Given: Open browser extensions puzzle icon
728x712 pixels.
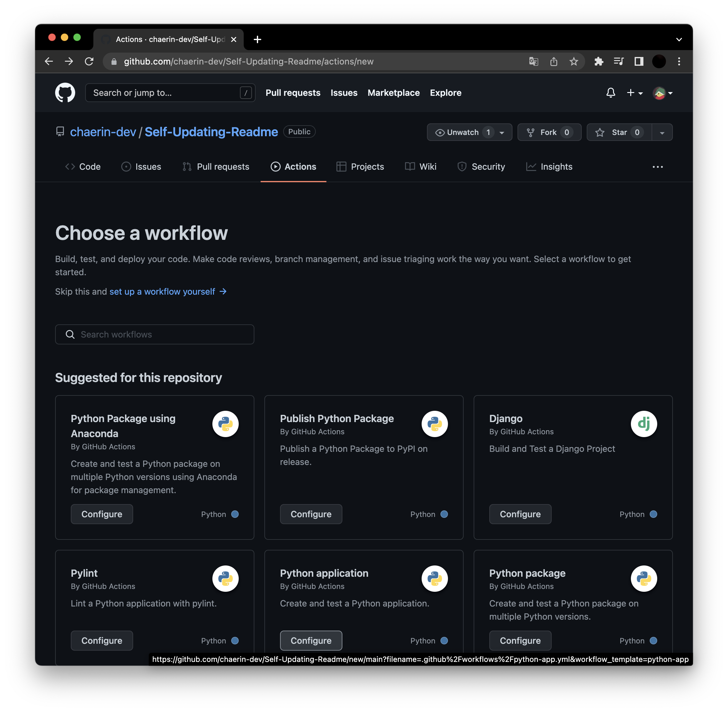Looking at the screenshot, I should [x=599, y=61].
